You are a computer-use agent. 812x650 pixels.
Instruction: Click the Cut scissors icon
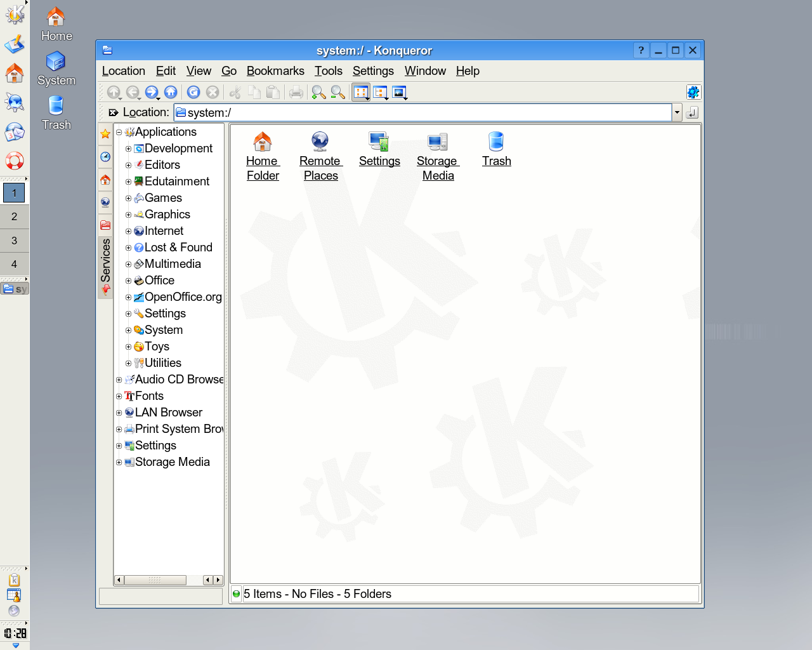coord(235,93)
